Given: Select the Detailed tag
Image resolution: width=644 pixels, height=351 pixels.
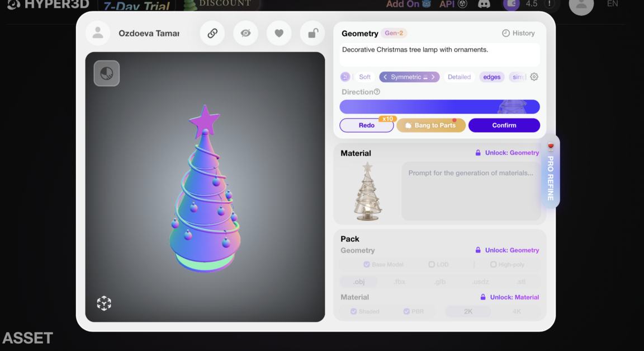Looking at the screenshot, I should tap(459, 77).
